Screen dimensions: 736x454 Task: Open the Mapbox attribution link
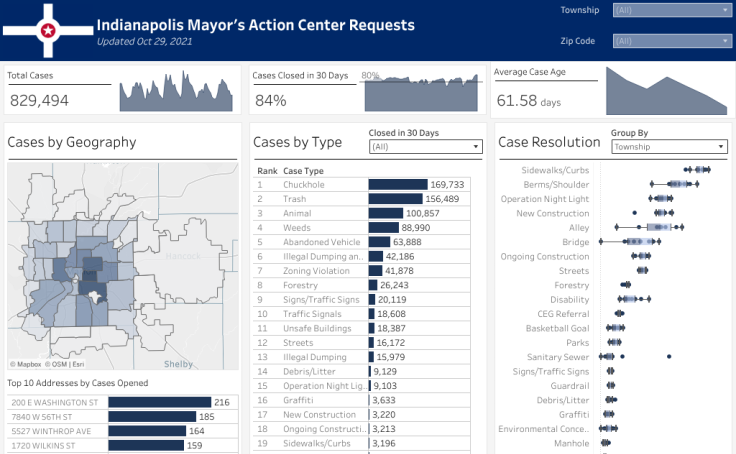tap(27, 364)
